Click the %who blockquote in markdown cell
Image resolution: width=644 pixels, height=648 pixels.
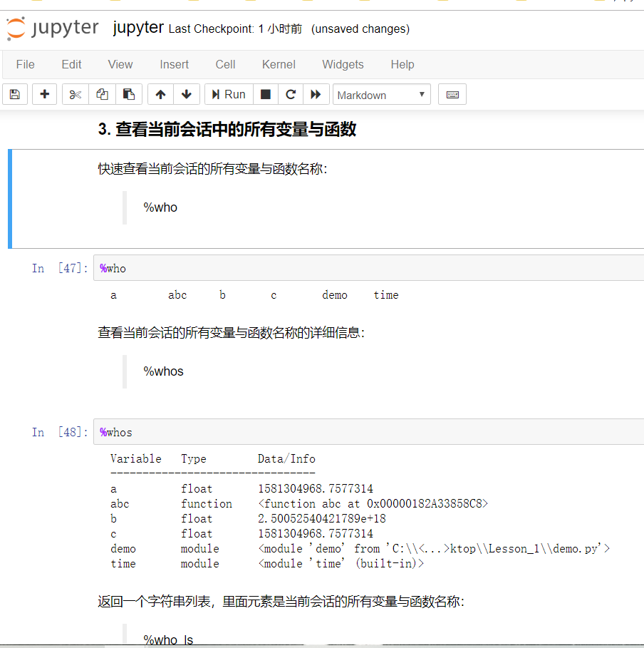coord(160,207)
